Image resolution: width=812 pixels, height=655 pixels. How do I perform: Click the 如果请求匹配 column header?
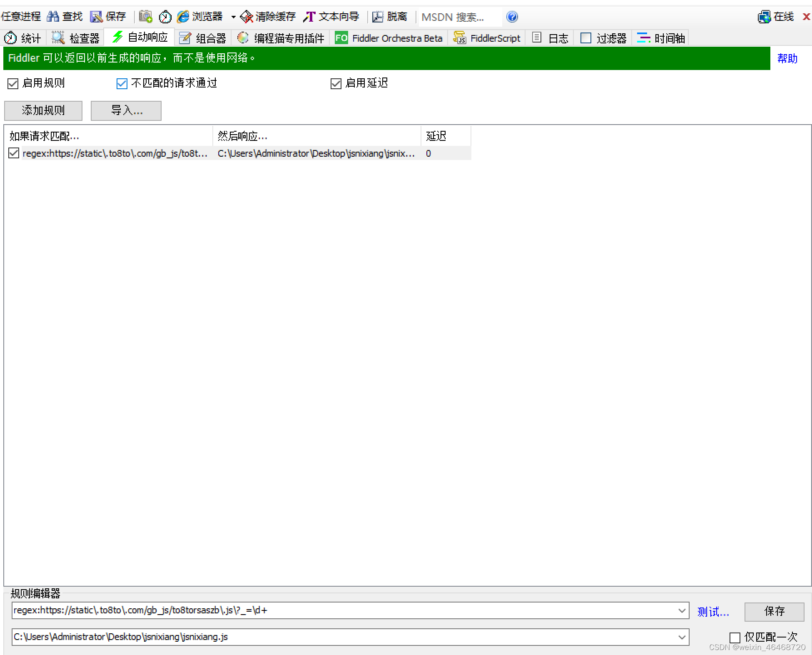tap(109, 136)
